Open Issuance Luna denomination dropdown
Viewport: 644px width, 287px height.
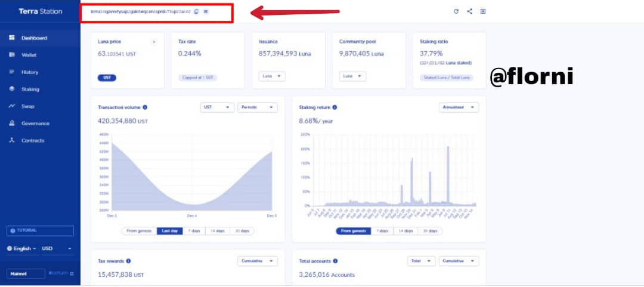[x=272, y=76]
